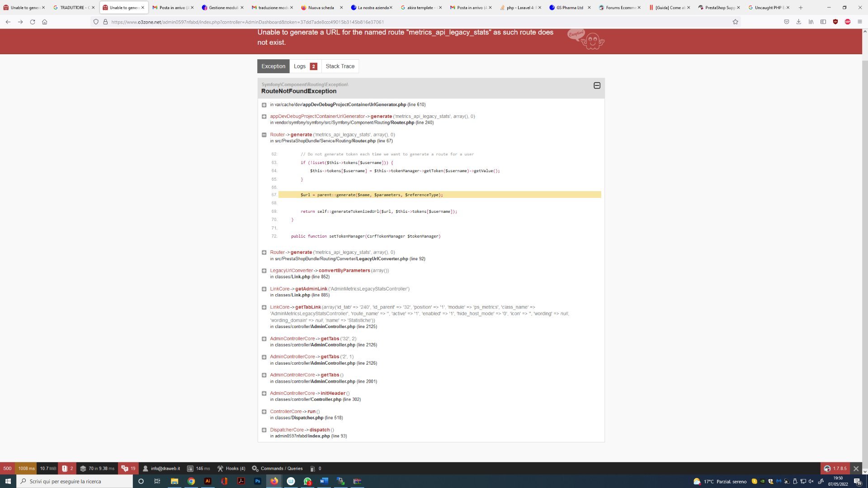Open the uBlock Origin extension icon

tap(835, 22)
